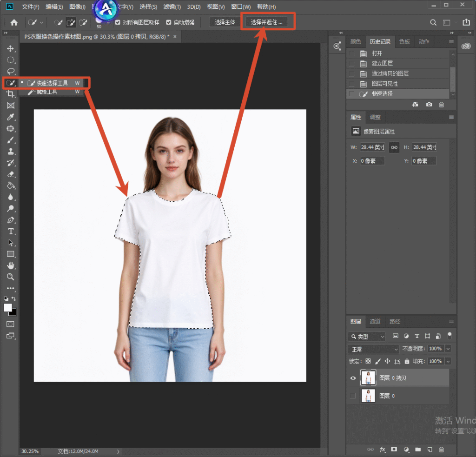476x457 pixels.
Task: Select the Eyedropper tool
Action: click(x=11, y=117)
